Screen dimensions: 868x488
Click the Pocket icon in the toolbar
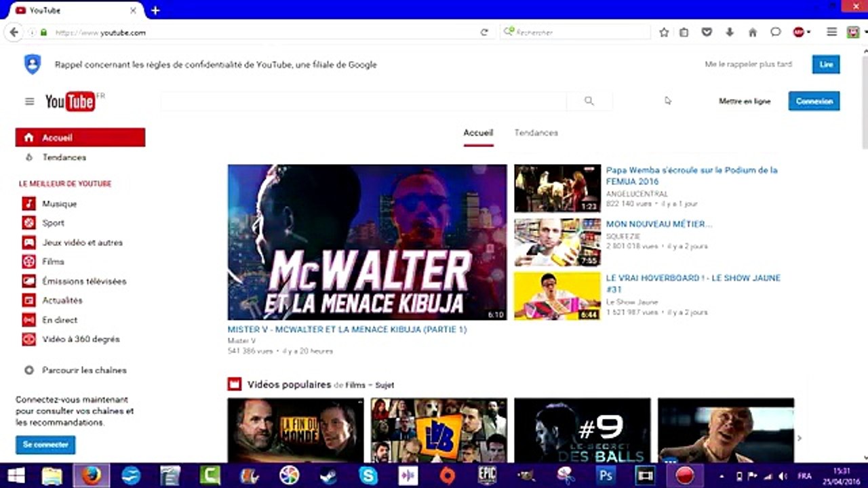click(x=707, y=33)
